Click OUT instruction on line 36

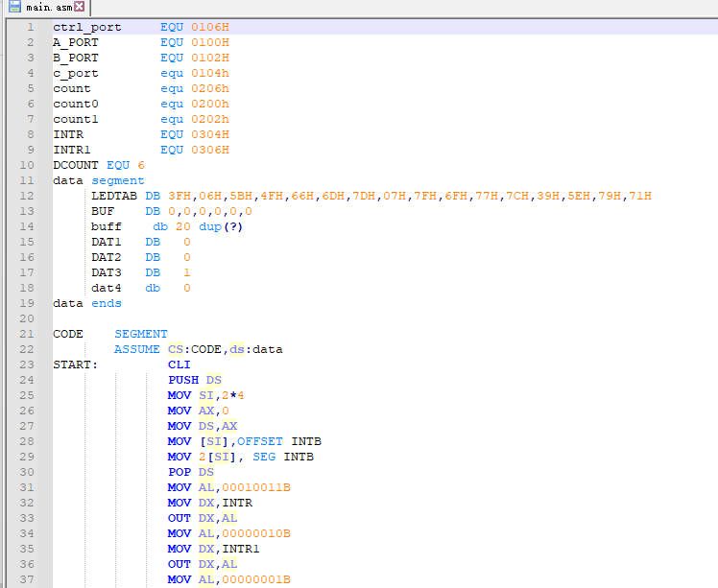179,564
